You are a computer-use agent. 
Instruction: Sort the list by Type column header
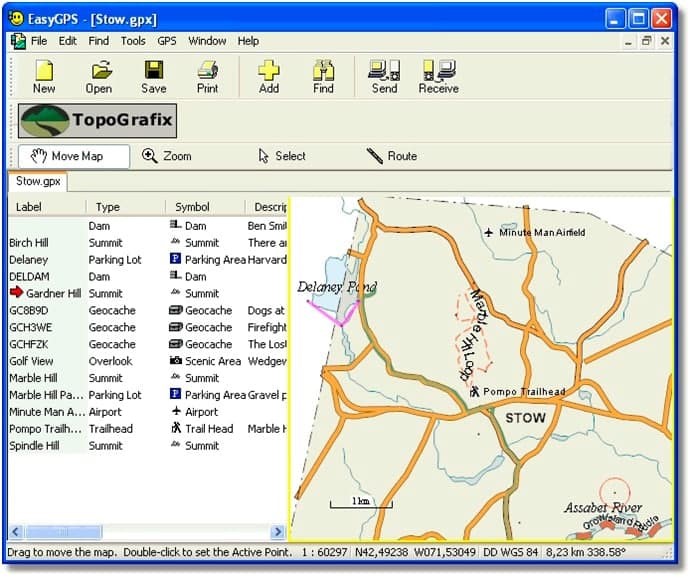[108, 207]
